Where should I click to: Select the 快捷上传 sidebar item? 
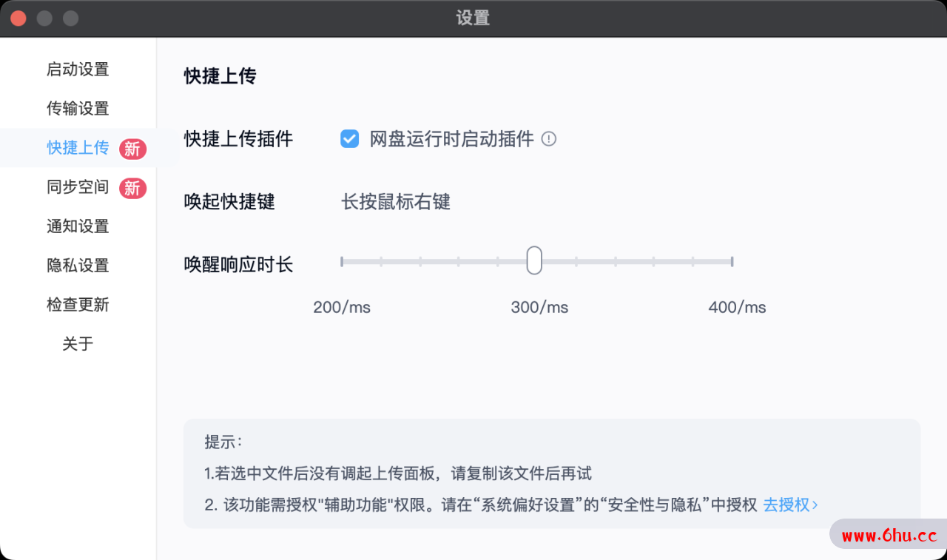coord(78,148)
